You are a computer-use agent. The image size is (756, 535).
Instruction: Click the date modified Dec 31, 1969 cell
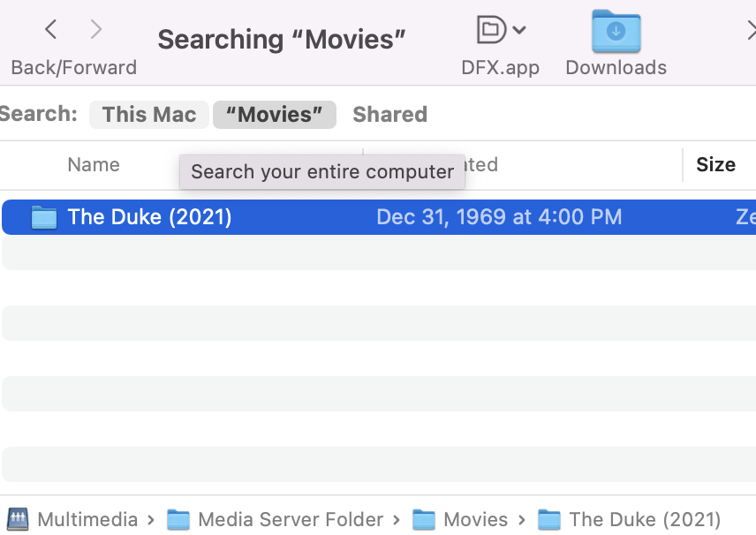coord(499,217)
